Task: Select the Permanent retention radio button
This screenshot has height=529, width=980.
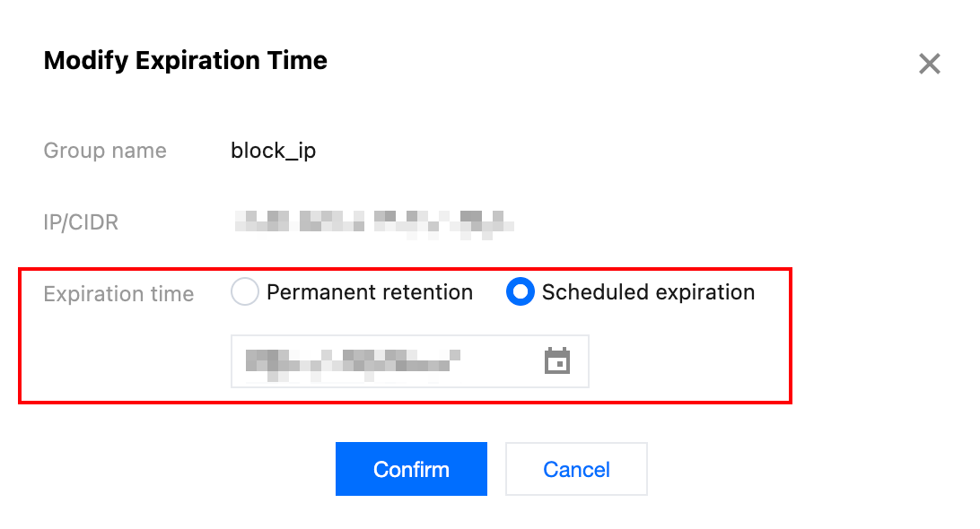Action: tap(245, 292)
